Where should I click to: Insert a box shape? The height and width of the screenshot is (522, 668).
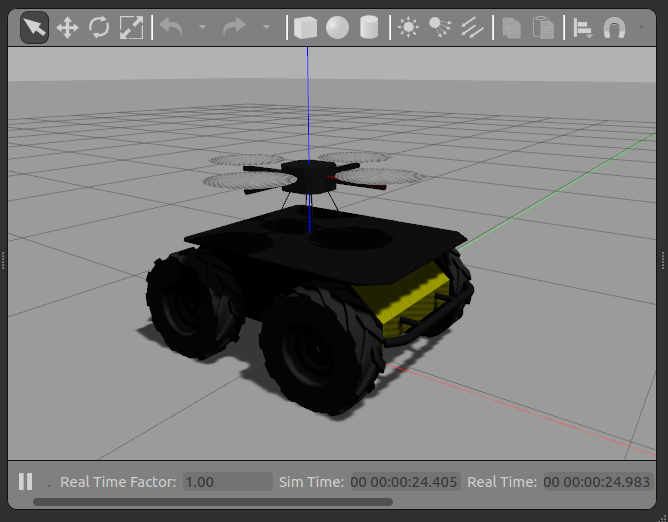[x=305, y=28]
